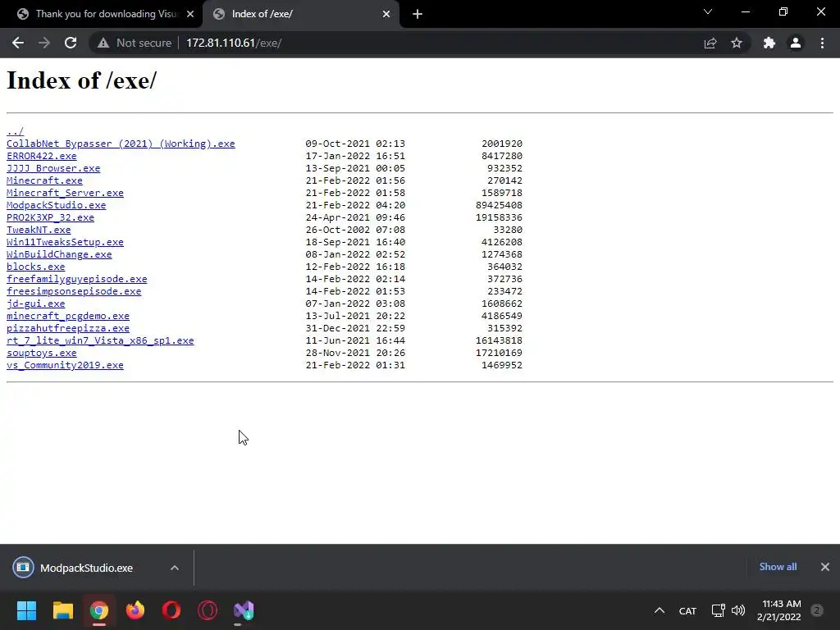The width and height of the screenshot is (840, 630).
Task: Open a new browser tab
Action: 418,14
